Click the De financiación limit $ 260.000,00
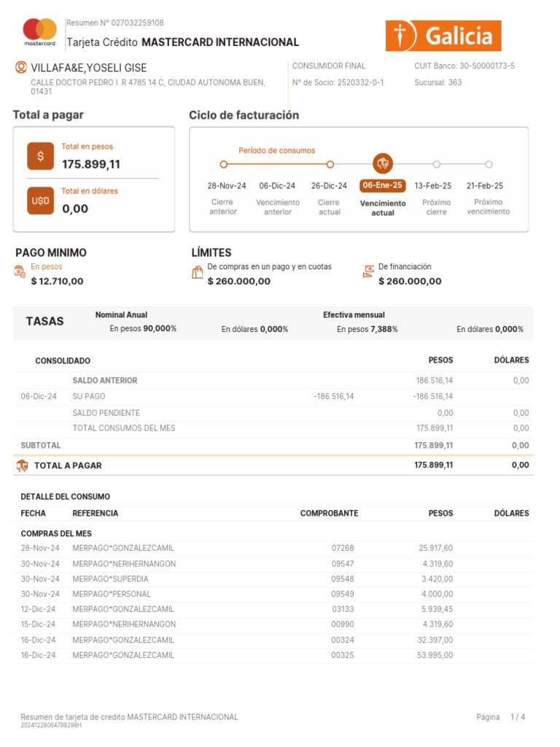The width and height of the screenshot is (560, 747). [410, 281]
